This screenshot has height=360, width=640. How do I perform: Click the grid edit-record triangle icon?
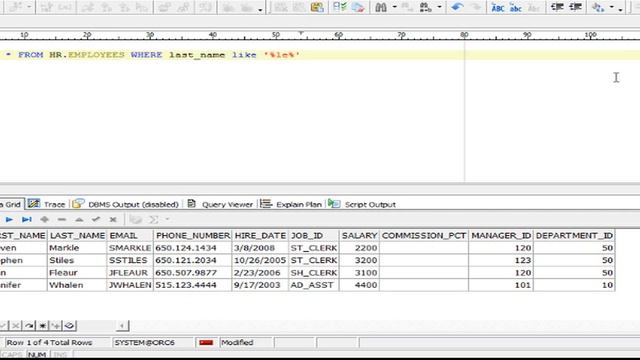click(x=79, y=220)
